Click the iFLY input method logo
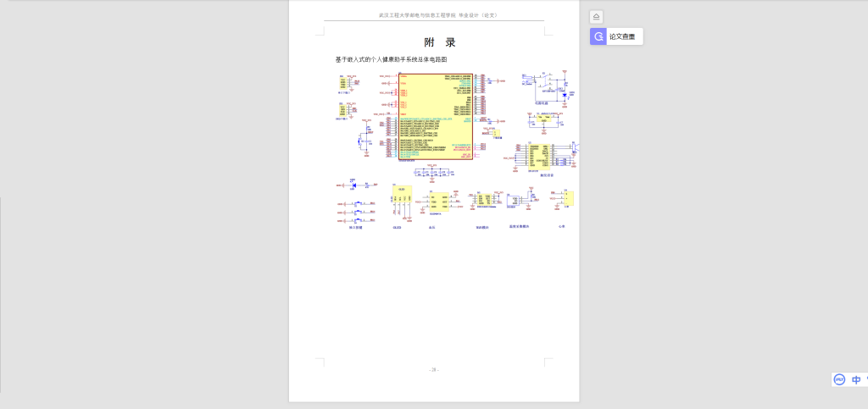Image resolution: width=868 pixels, height=409 pixels. 839,379
